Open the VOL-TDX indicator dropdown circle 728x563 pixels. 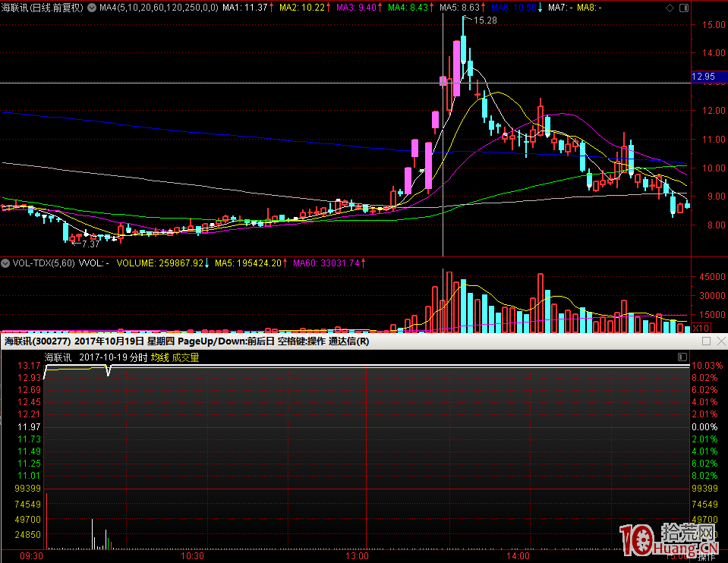tap(5, 263)
